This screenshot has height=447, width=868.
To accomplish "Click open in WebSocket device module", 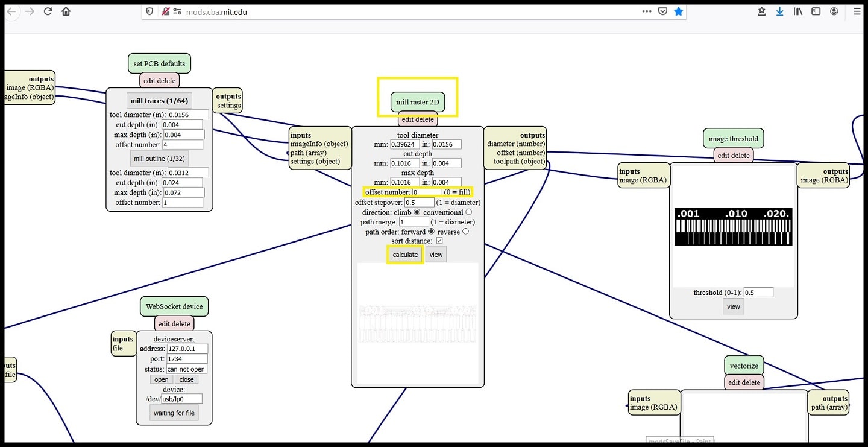I will [x=162, y=379].
